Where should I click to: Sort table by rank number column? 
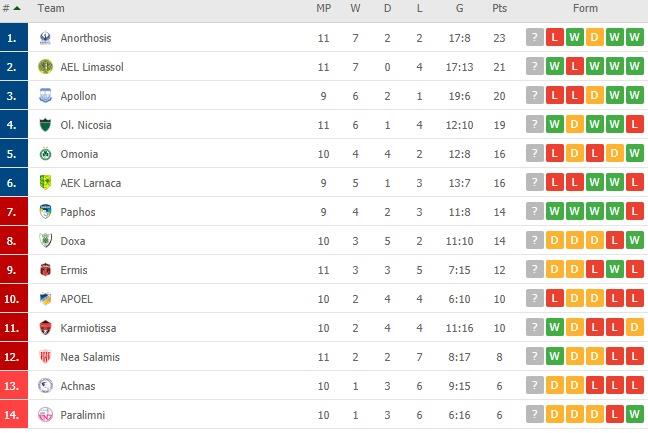[x=11, y=8]
